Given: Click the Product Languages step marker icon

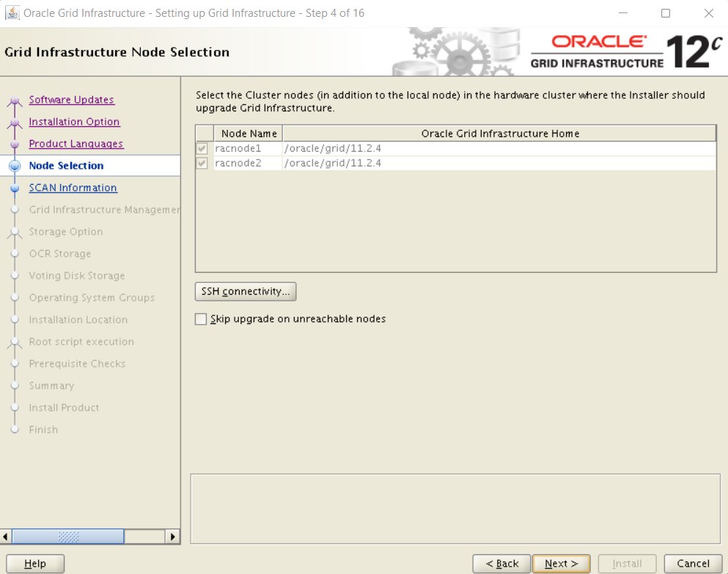Looking at the screenshot, I should (15, 144).
